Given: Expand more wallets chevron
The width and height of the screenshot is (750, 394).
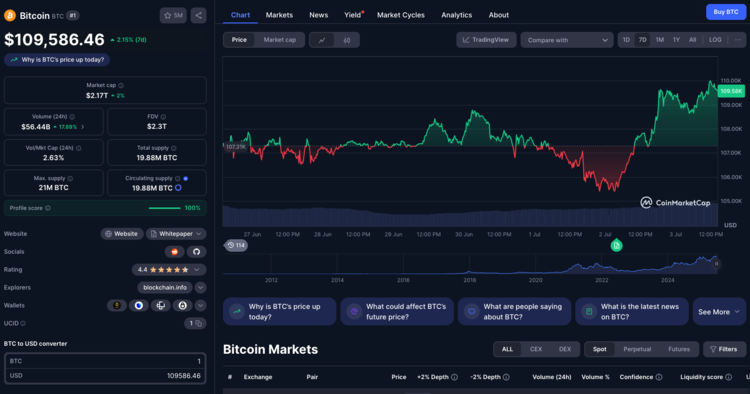Looking at the screenshot, I should pyautogui.click(x=200, y=306).
